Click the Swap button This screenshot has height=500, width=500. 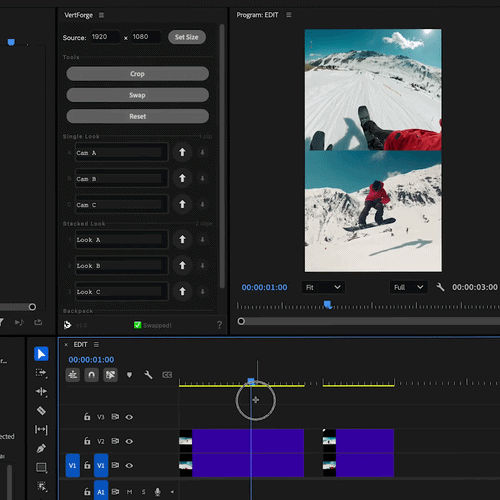pyautogui.click(x=137, y=95)
